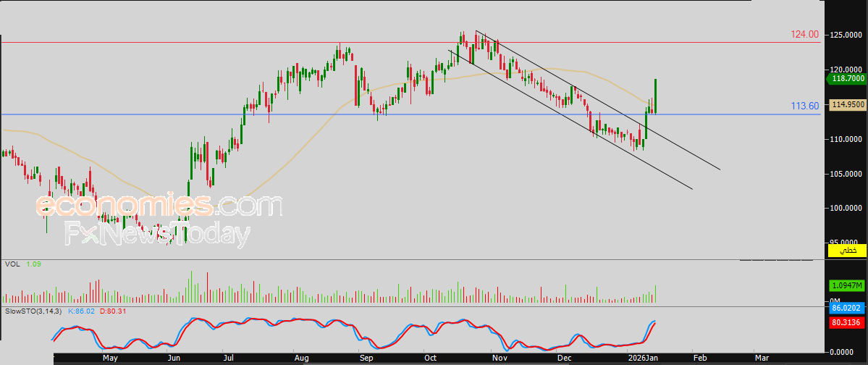Click the beige 114.9500 moving average tag
868x365 pixels.
tap(847, 104)
